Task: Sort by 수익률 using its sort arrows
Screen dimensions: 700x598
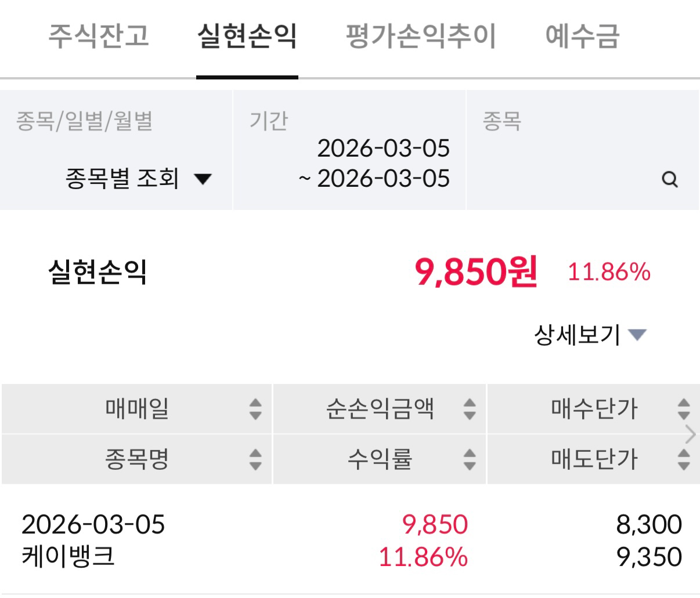Action: pyautogui.click(x=470, y=459)
